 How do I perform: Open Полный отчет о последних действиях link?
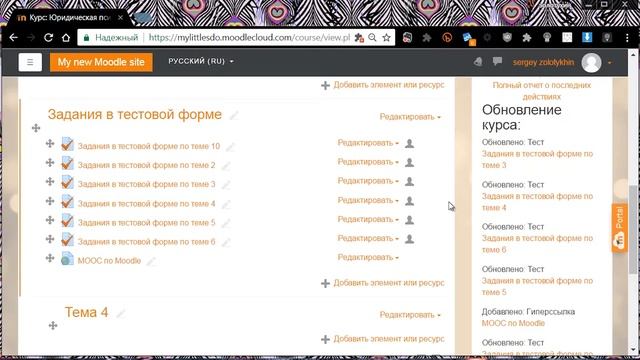pos(542,91)
